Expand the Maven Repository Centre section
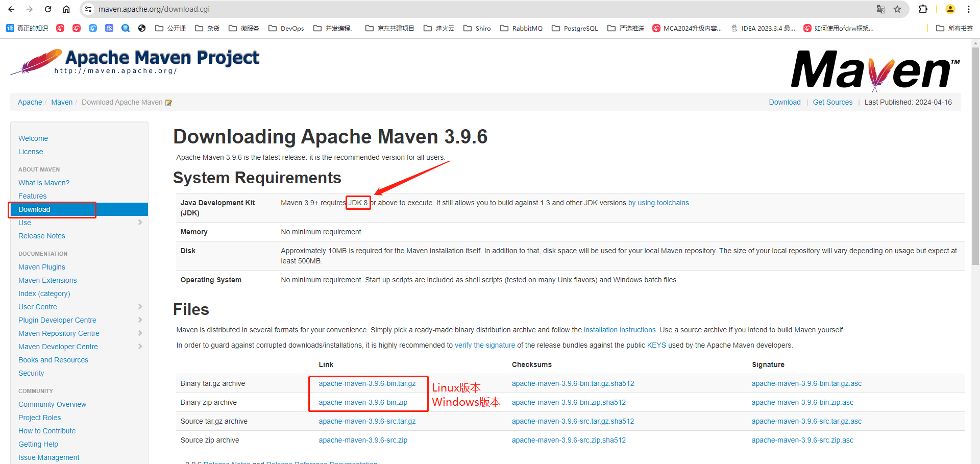This screenshot has width=980, height=464. (141, 333)
